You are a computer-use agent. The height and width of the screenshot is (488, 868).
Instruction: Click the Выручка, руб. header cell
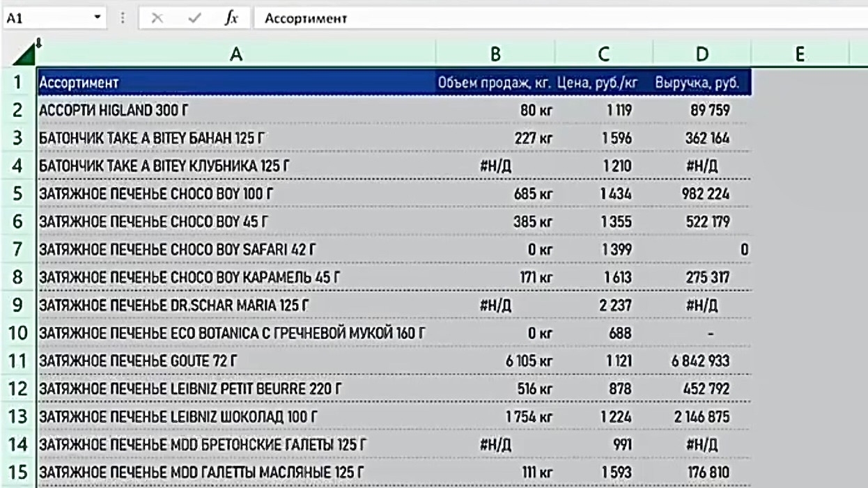[702, 83]
